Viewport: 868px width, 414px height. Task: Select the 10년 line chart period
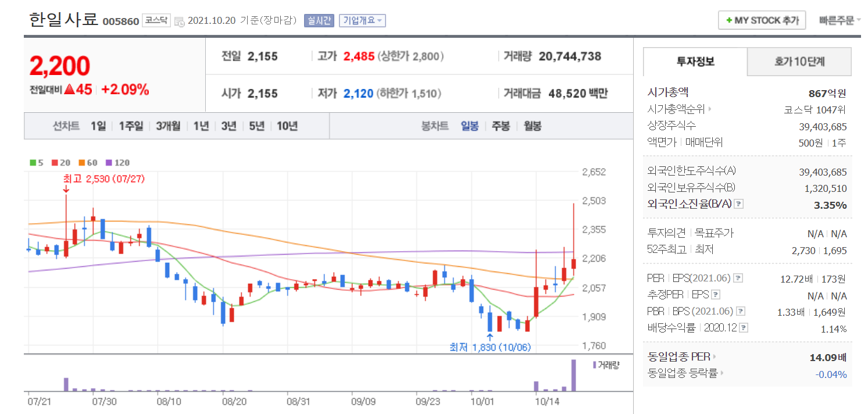pyautogui.click(x=287, y=126)
